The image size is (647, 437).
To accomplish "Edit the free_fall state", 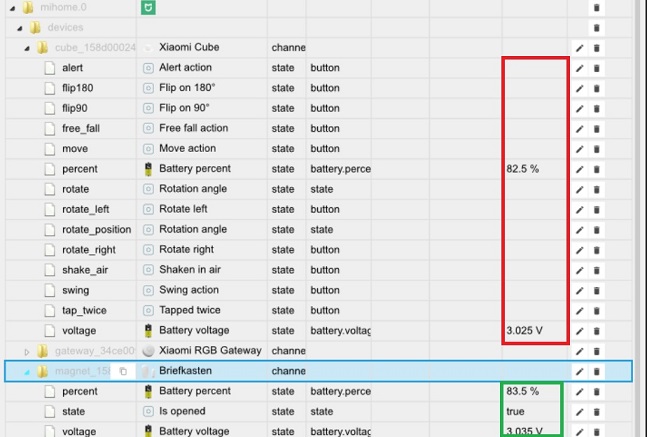I will coord(580,129).
